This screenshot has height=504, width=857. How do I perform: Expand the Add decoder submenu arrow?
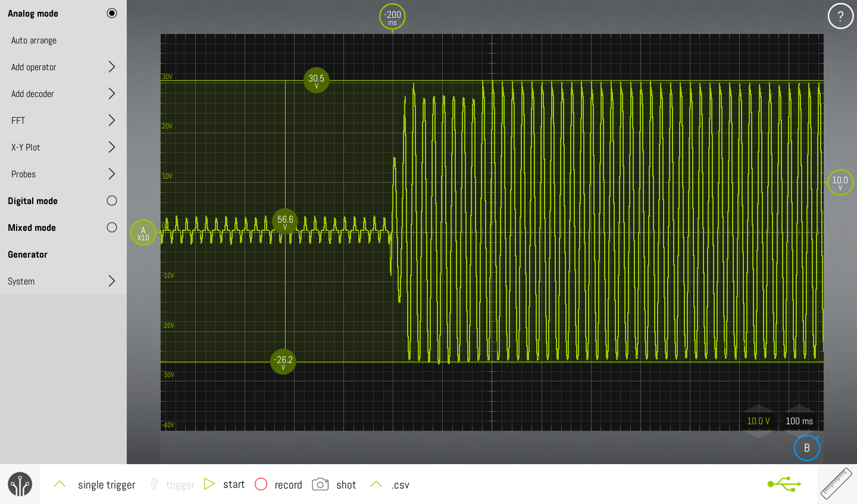coord(111,93)
